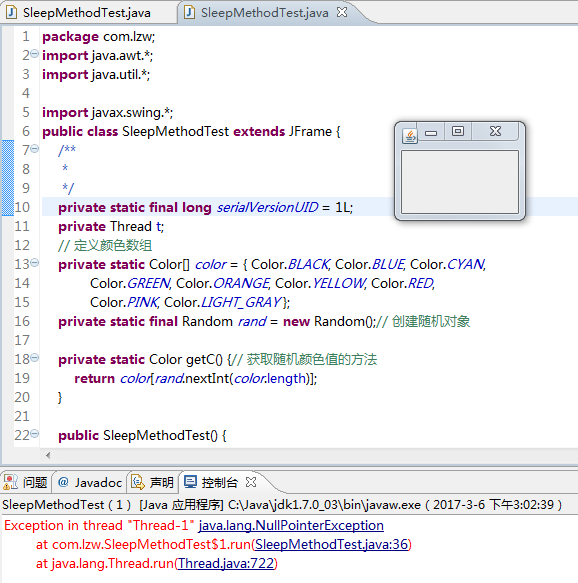Image resolution: width=578 pixels, height=583 pixels.
Task: Click inside the empty JFrame content pane
Action: point(460,182)
